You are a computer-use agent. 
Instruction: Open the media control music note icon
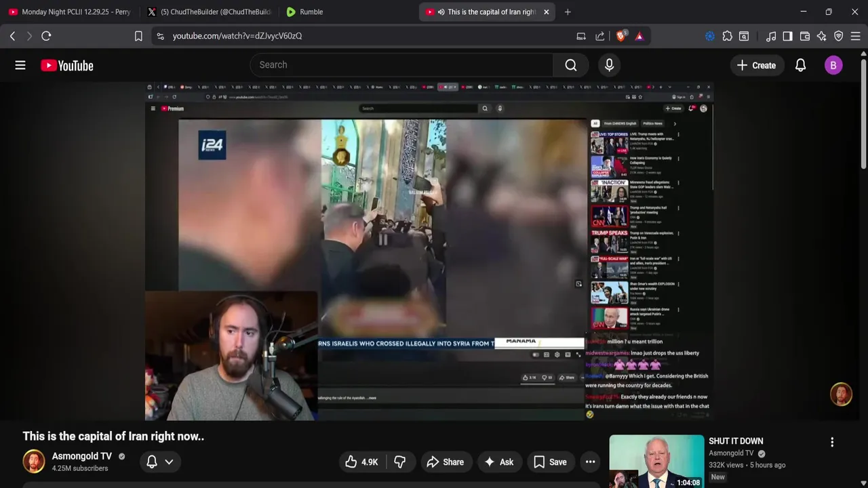(771, 36)
